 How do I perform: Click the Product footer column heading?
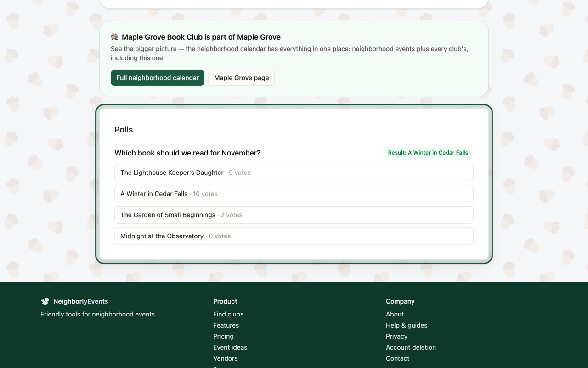pos(225,301)
